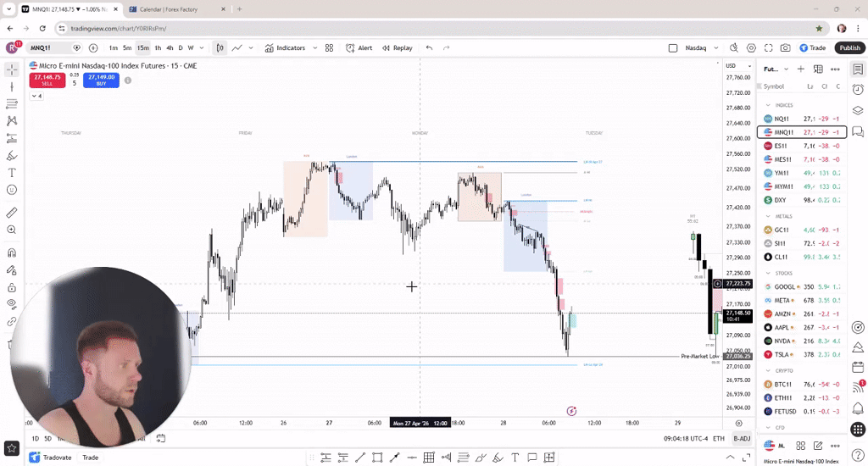Toggle the ETH session setting
This screenshot has width=868, height=466.
pos(719,438)
